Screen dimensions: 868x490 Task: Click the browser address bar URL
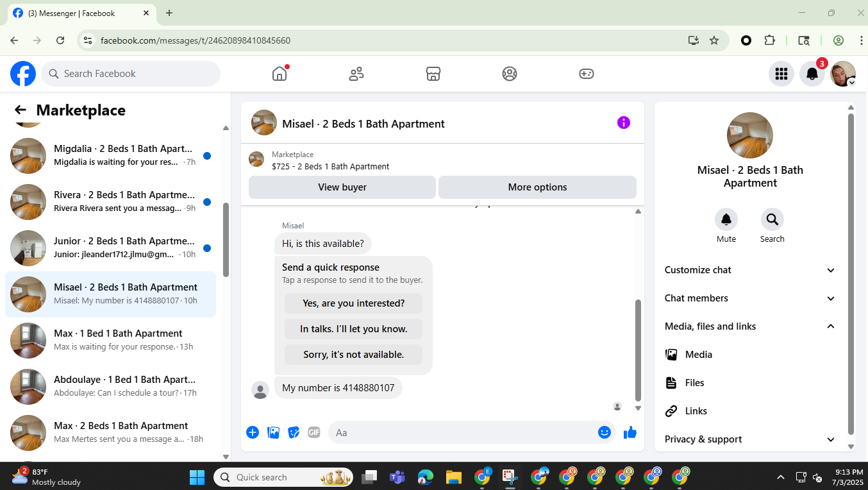click(x=196, y=40)
